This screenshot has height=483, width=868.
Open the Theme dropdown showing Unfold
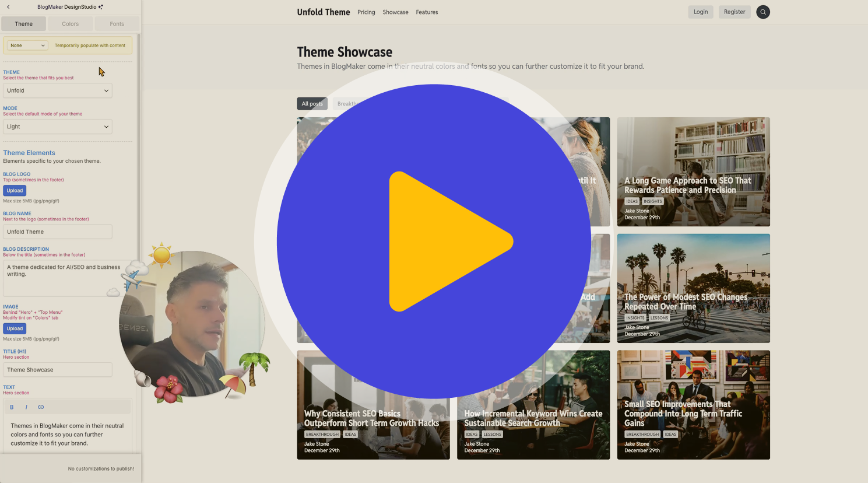(57, 90)
